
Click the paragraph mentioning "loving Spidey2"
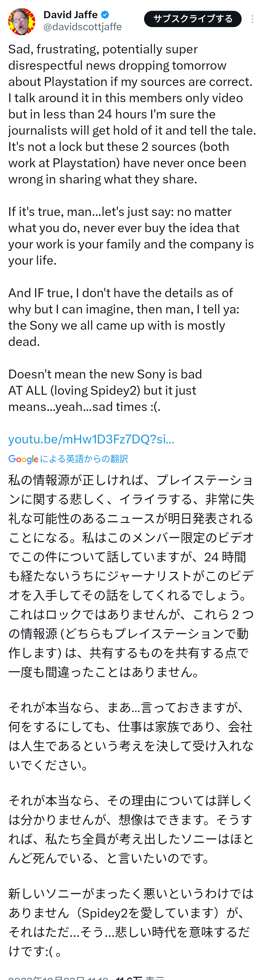click(105, 390)
